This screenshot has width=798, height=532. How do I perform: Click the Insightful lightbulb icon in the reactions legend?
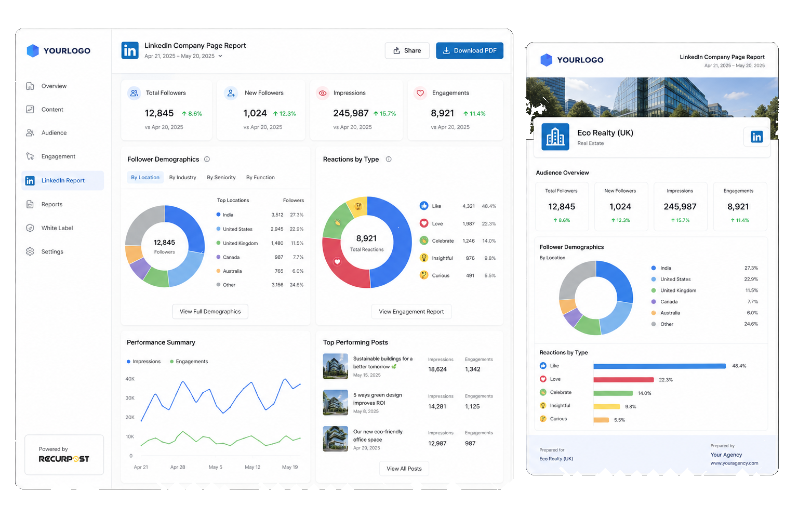point(424,258)
